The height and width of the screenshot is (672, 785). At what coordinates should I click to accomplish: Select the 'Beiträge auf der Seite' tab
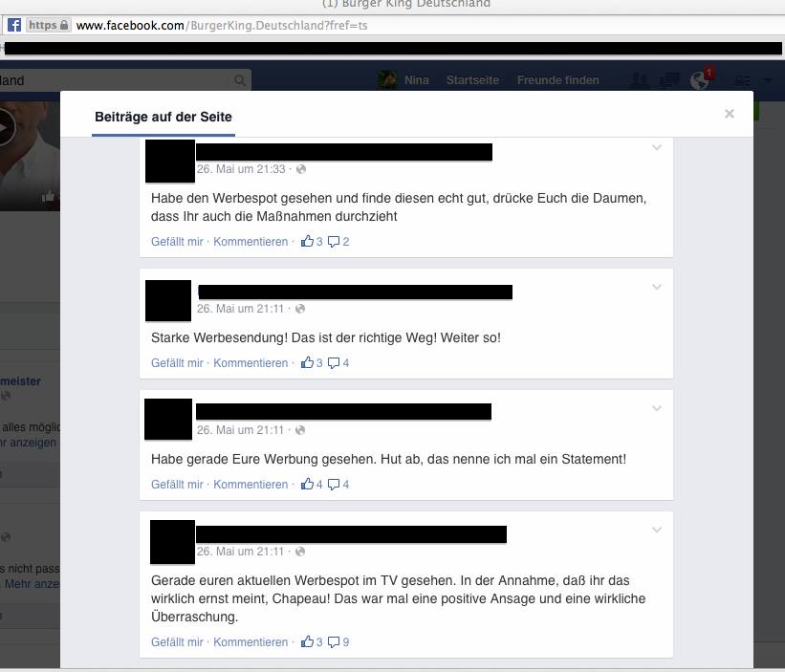pyautogui.click(x=164, y=117)
